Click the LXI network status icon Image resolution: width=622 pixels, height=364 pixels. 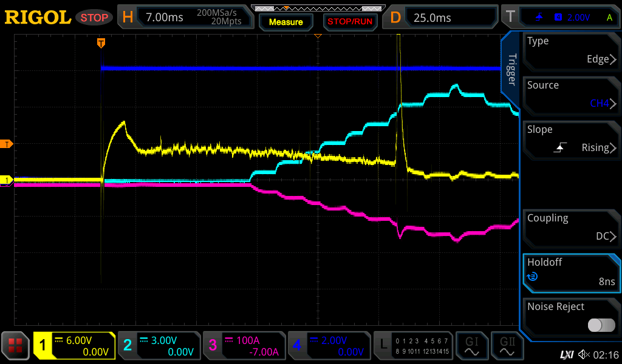click(x=566, y=354)
